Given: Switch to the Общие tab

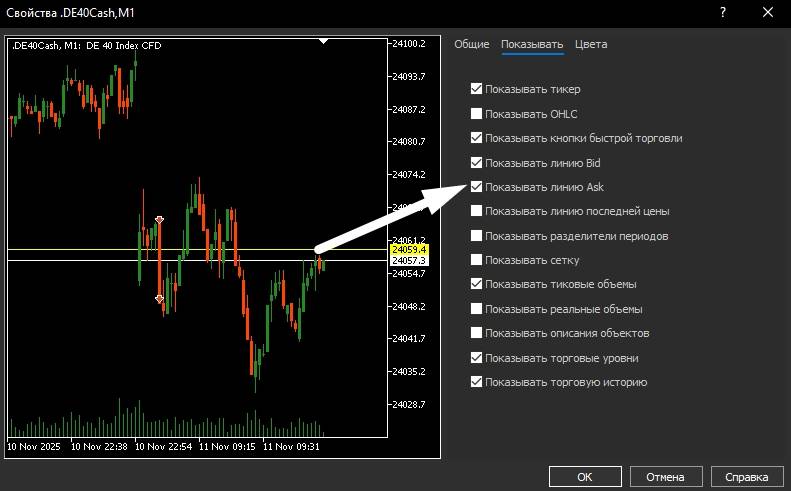Looking at the screenshot, I should 471,44.
